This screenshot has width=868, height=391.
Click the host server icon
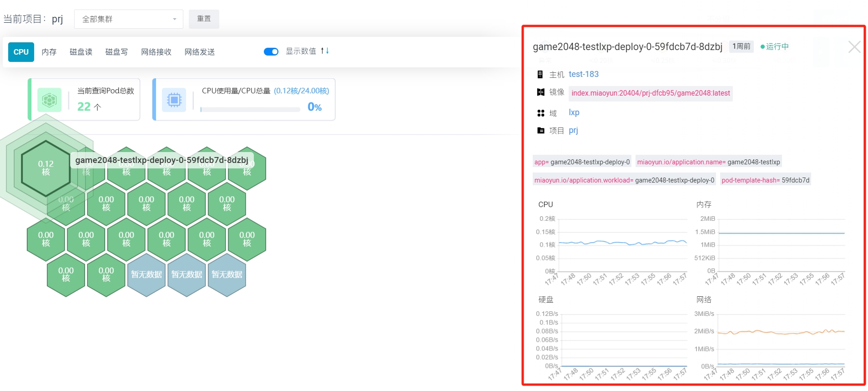tap(540, 74)
